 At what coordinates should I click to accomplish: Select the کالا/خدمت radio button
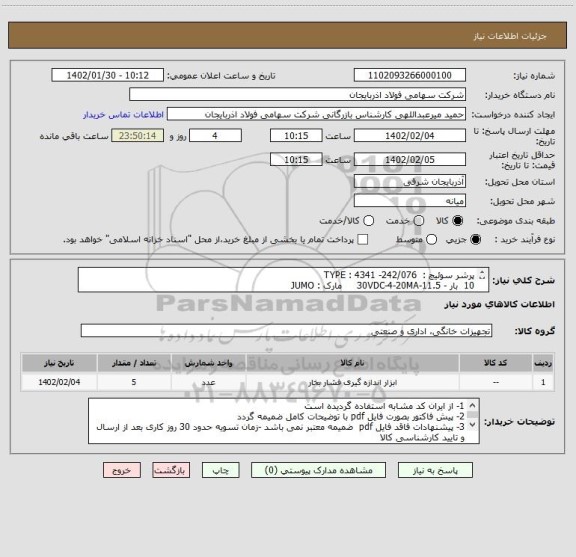(x=368, y=221)
